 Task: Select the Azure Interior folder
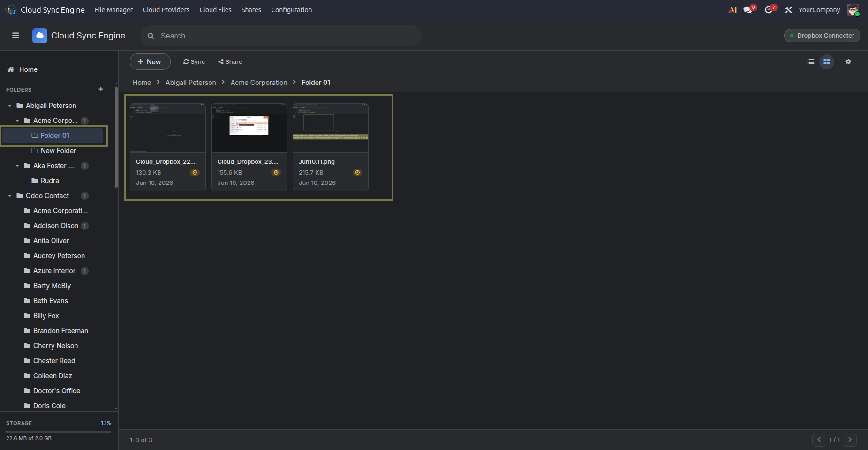point(54,271)
